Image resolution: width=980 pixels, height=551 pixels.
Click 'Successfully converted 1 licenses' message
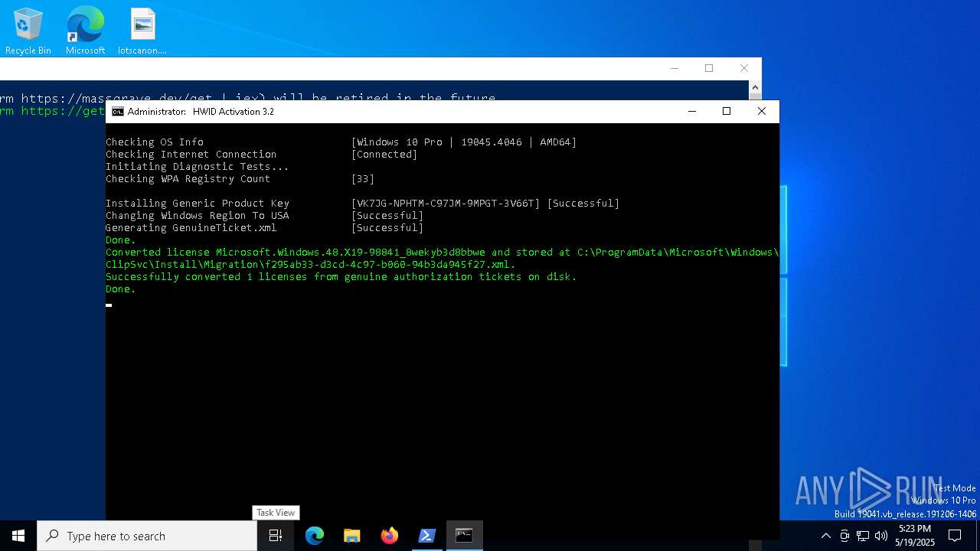tap(341, 277)
